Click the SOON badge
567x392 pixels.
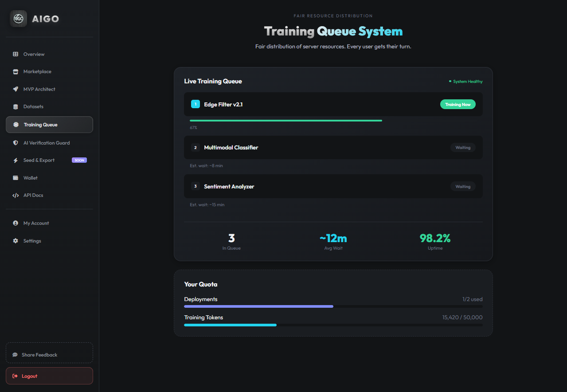point(79,160)
